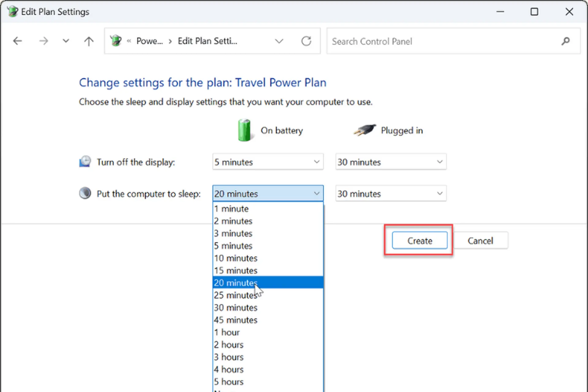Click Edit Plan Settings title icon
This screenshot has height=392, width=588.
click(13, 12)
